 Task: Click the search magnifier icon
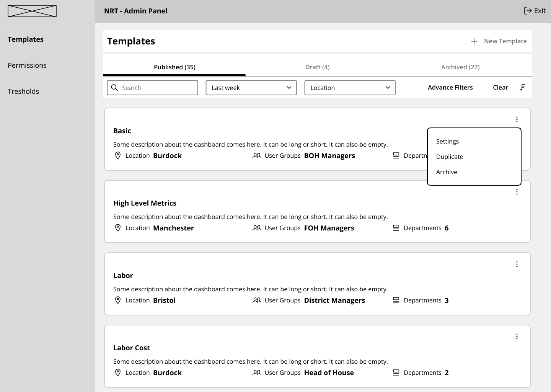(114, 88)
